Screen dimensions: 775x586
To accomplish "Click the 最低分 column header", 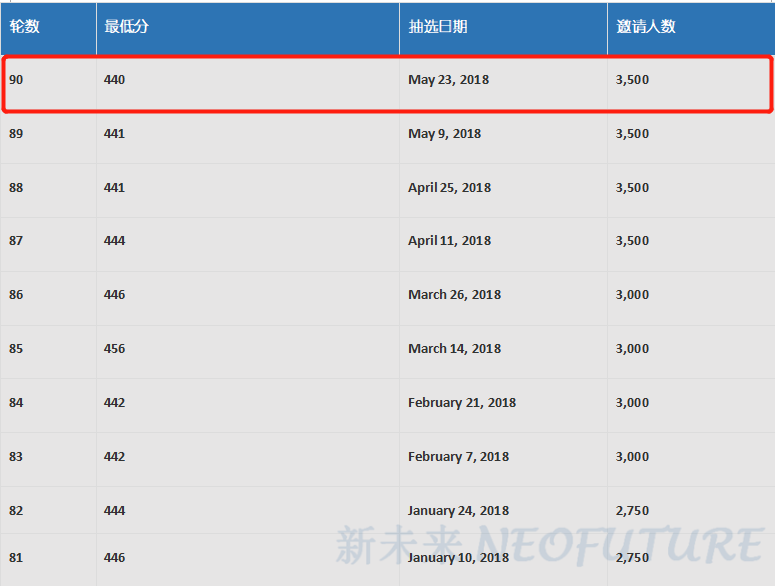I will coord(127,27).
